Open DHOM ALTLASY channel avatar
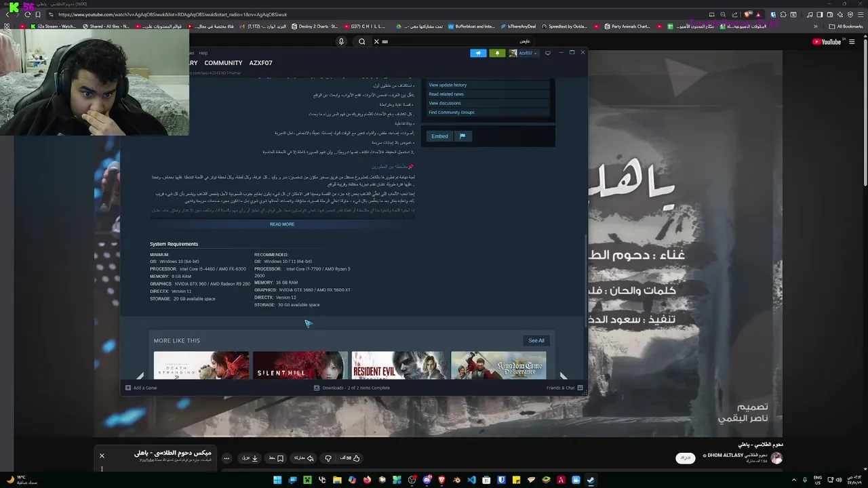The width and height of the screenshot is (868, 488). [777, 458]
